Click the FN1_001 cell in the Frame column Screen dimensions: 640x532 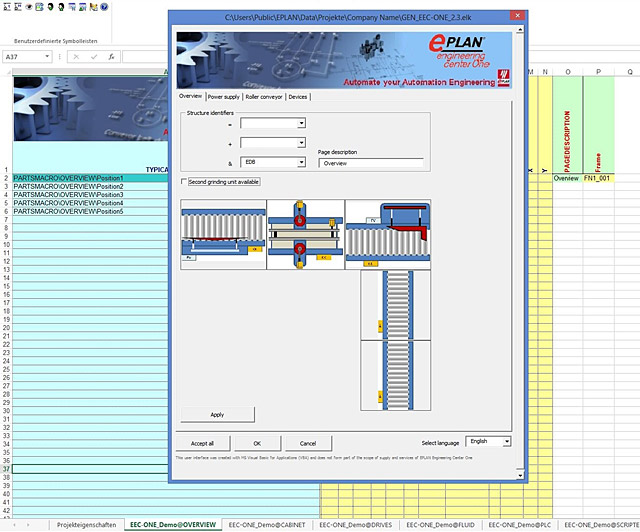click(598, 178)
